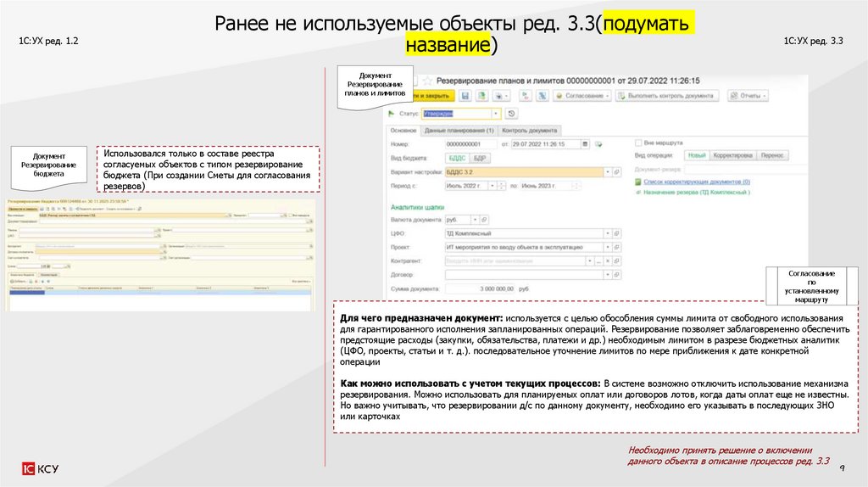The width and height of the screenshot is (868, 487).
Task: Expand the Проект field dropdown arrow
Action: point(607,247)
